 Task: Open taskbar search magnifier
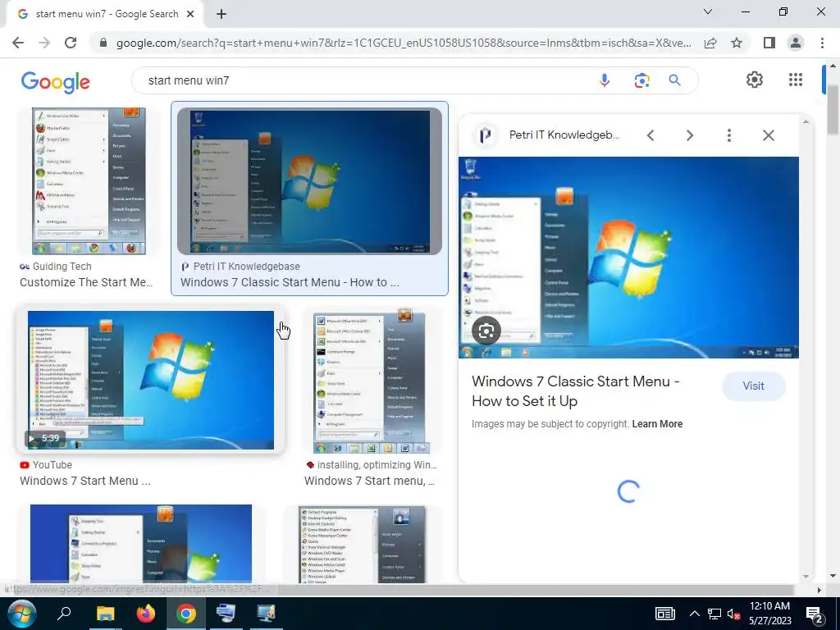(x=64, y=614)
